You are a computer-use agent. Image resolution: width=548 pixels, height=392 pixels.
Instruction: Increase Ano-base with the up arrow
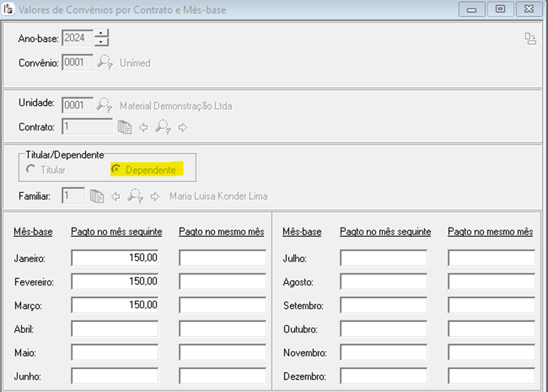point(101,33)
